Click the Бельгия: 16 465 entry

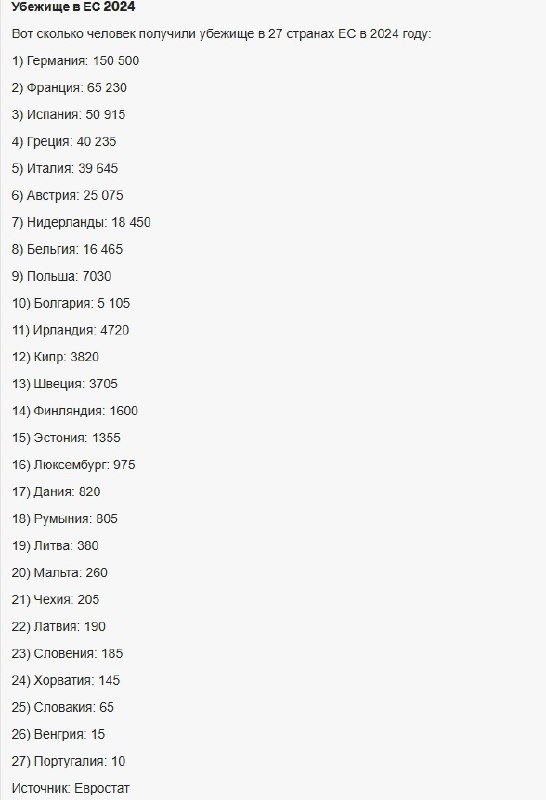(x=67, y=249)
